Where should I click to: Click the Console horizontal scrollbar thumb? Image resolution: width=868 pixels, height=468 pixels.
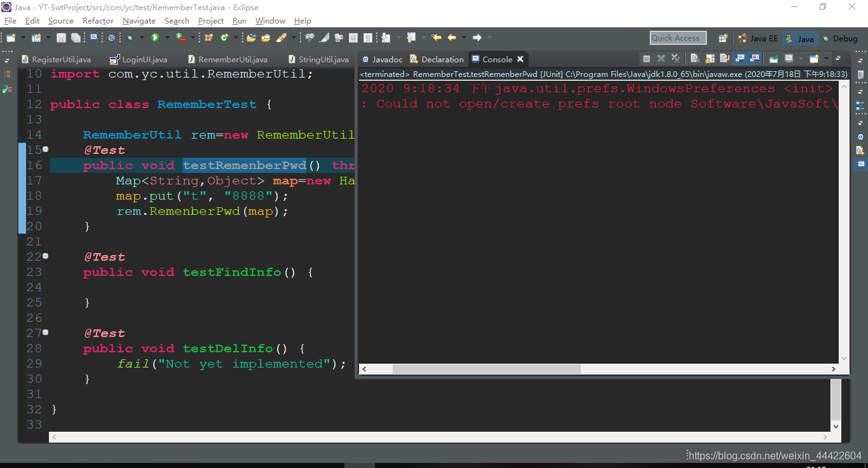pos(487,369)
